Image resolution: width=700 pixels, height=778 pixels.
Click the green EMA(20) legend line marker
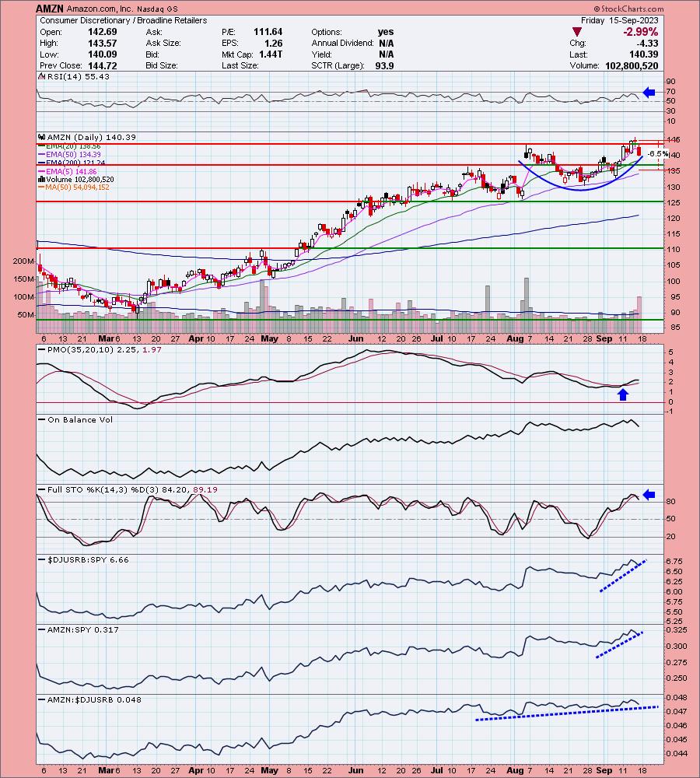point(42,146)
